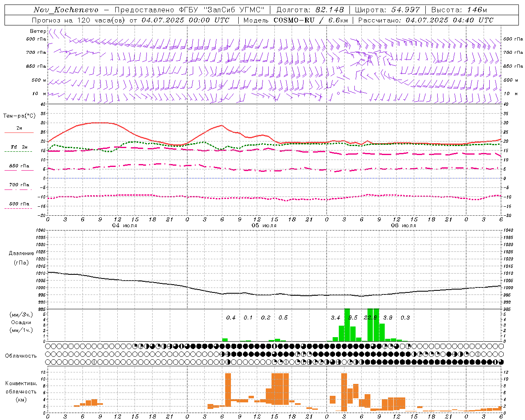Click the precipitation unit label (мм/3ч.)

tap(21, 315)
